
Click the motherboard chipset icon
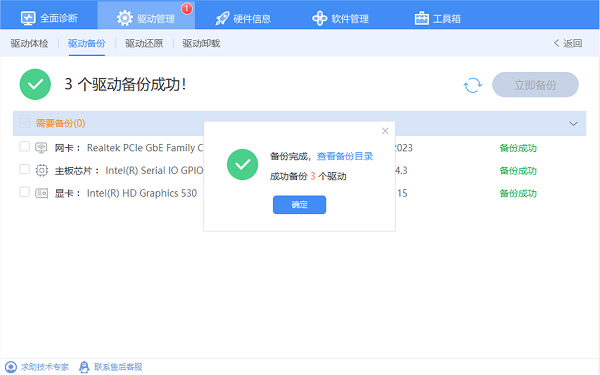[41, 170]
